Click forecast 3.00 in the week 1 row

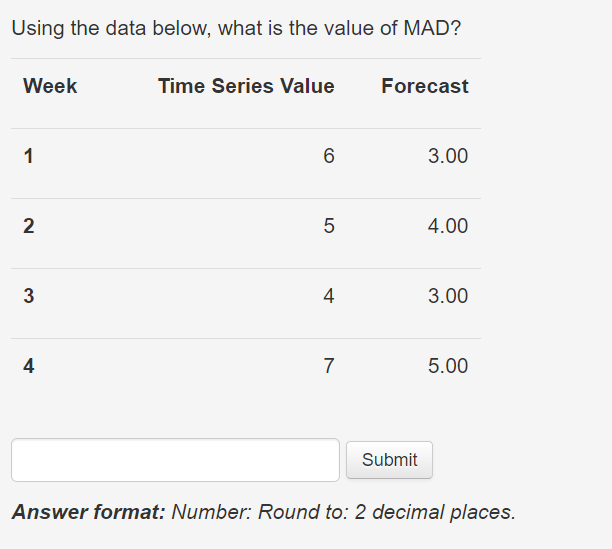click(x=448, y=156)
